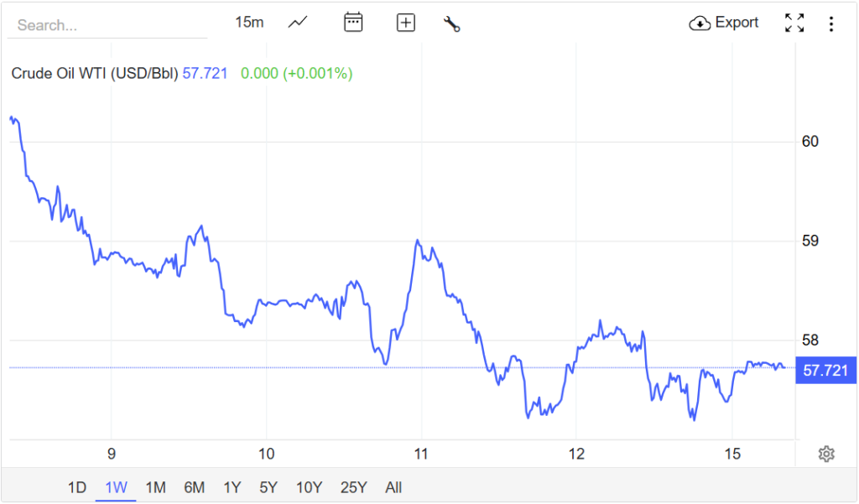Switch to the 1M time range
Viewport: 859px width, 504px height.
click(155, 487)
